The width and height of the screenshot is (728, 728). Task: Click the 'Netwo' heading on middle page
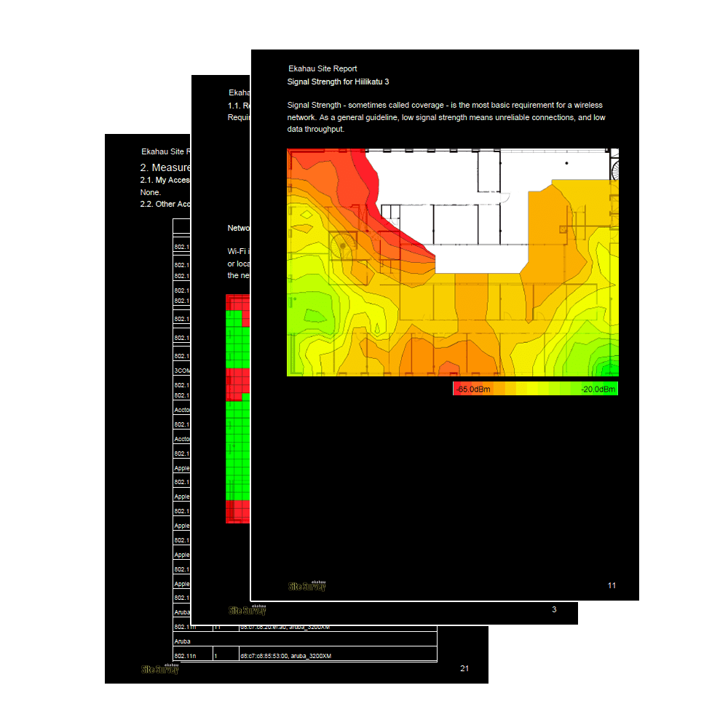(x=238, y=228)
